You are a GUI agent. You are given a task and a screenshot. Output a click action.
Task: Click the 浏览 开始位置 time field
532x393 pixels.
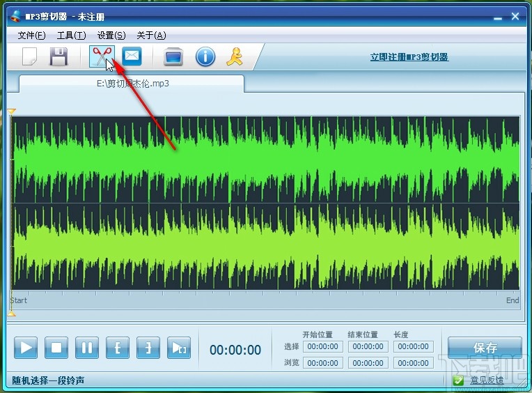point(322,363)
